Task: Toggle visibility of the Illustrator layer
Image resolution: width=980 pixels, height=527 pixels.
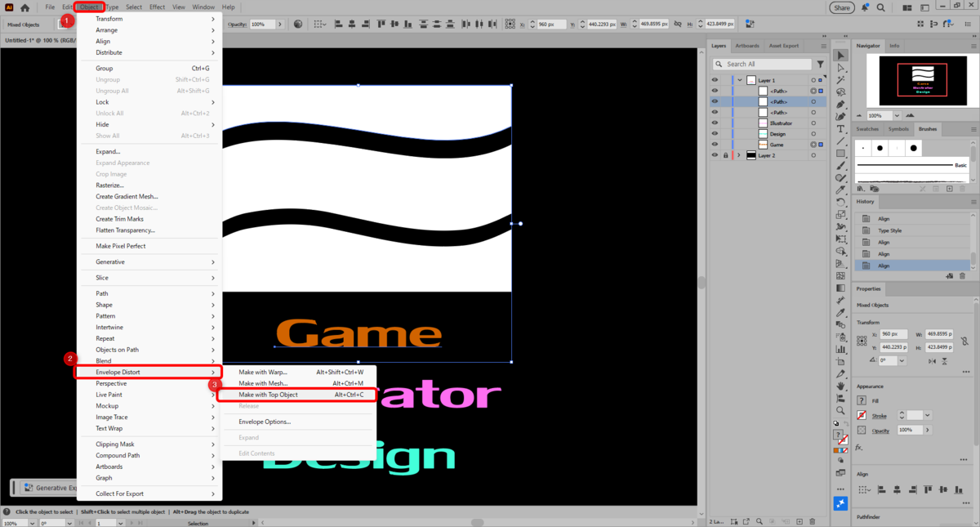Action: 715,123
